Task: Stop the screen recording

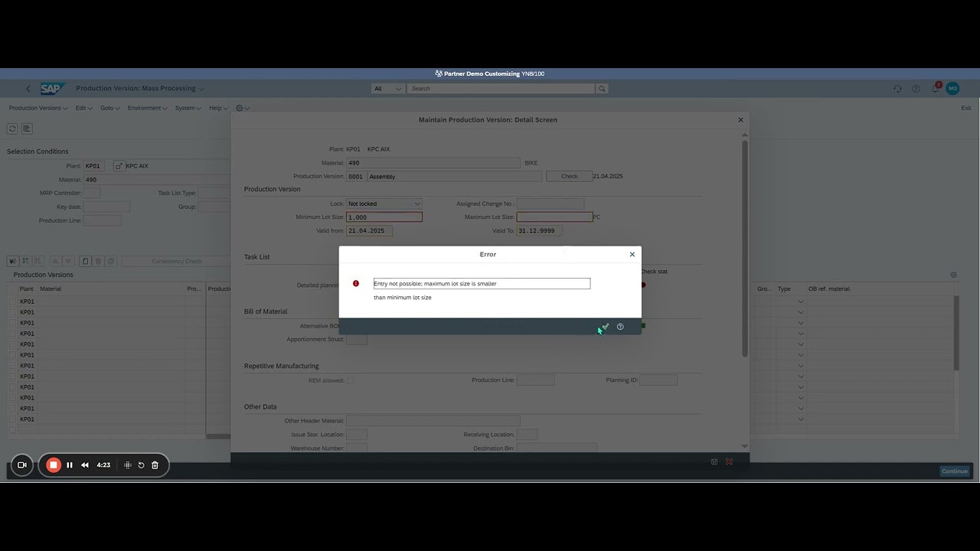Action: tap(54, 465)
